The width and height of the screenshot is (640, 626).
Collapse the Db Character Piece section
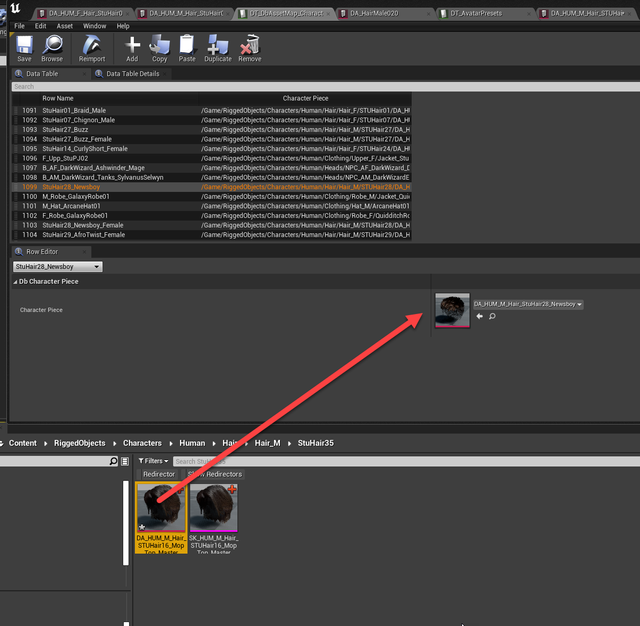tap(16, 282)
